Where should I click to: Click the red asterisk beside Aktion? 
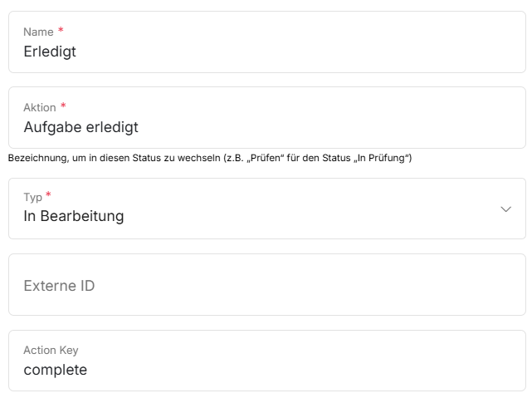64,106
